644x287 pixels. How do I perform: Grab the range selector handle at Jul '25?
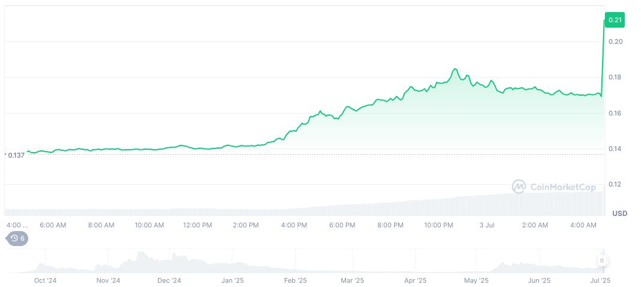coord(601,261)
